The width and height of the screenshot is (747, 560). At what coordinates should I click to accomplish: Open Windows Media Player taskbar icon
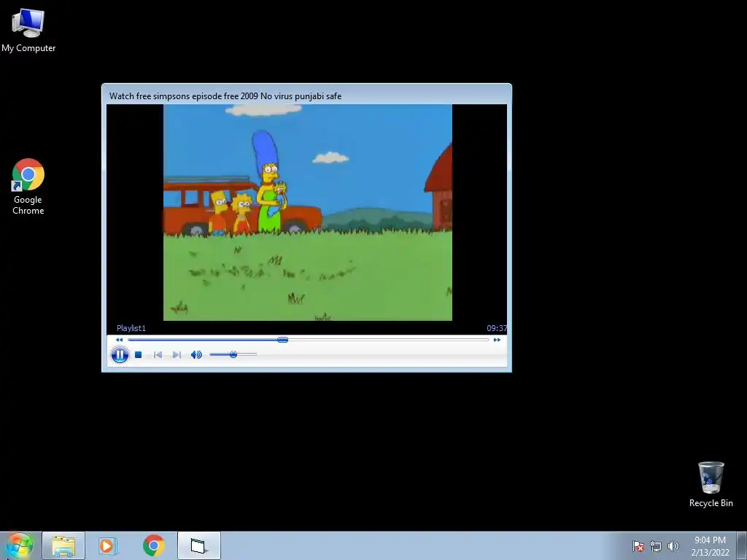pos(108,545)
